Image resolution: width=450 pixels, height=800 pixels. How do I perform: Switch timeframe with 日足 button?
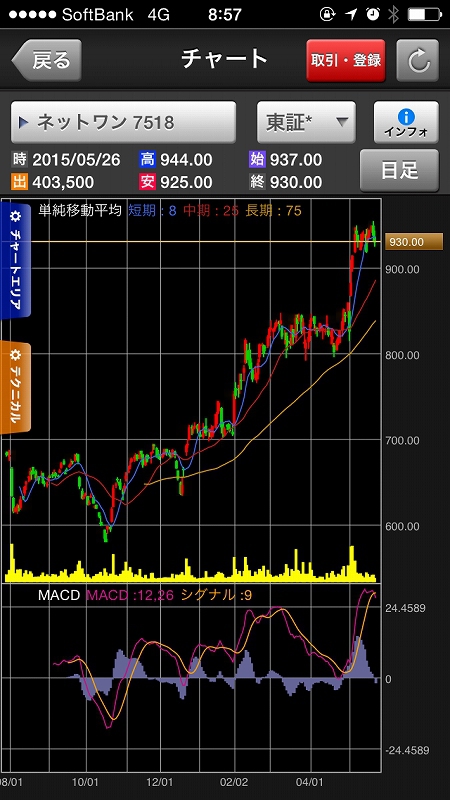(399, 170)
